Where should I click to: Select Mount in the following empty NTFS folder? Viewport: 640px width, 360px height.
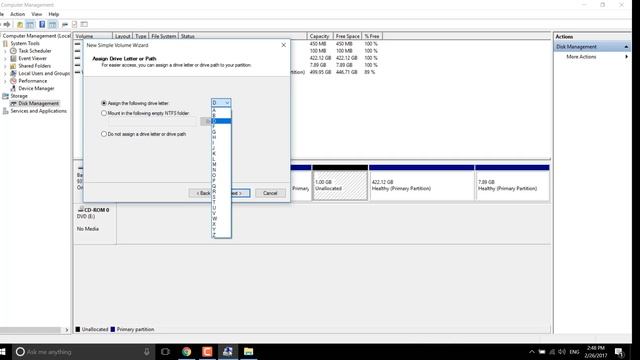pyautogui.click(x=104, y=113)
